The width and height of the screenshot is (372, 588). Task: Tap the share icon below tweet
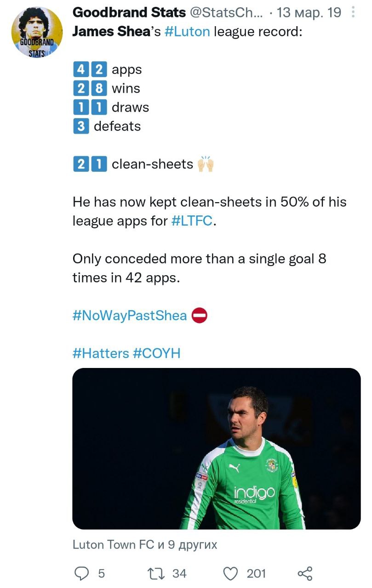[x=305, y=573]
